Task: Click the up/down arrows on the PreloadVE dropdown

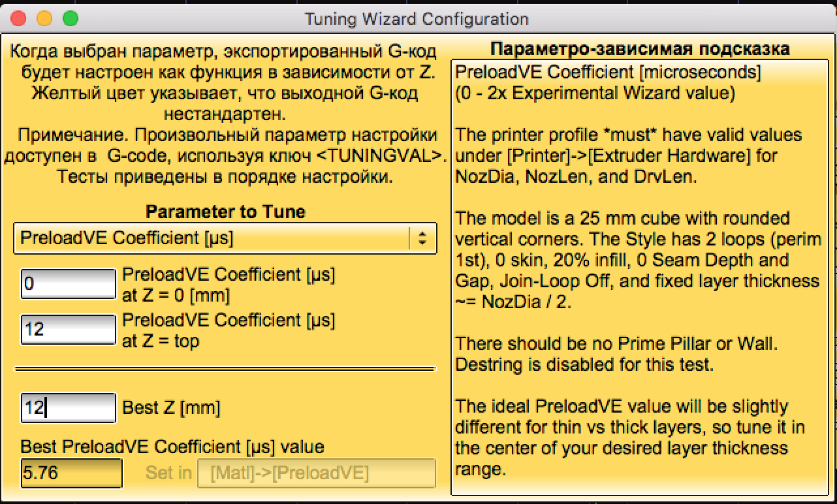Action: pyautogui.click(x=422, y=238)
